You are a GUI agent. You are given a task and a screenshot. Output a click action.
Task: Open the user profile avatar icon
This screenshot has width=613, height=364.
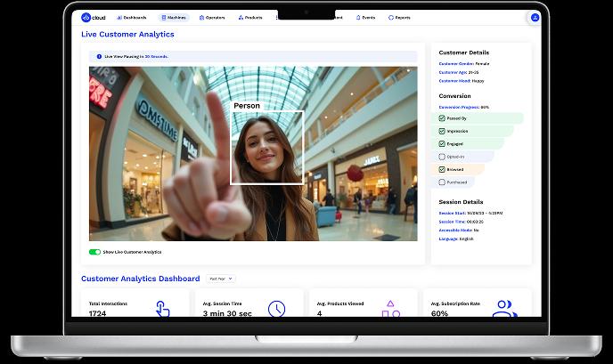pyautogui.click(x=535, y=18)
